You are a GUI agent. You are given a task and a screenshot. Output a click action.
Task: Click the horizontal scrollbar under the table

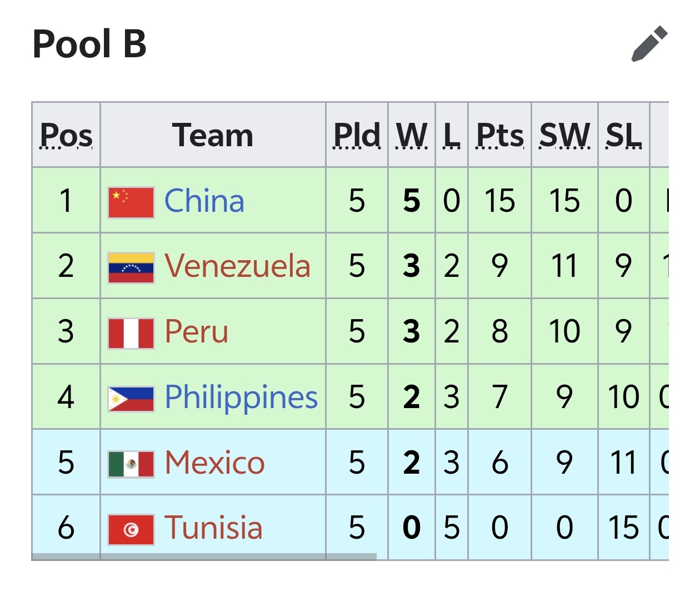pyautogui.click(x=204, y=557)
